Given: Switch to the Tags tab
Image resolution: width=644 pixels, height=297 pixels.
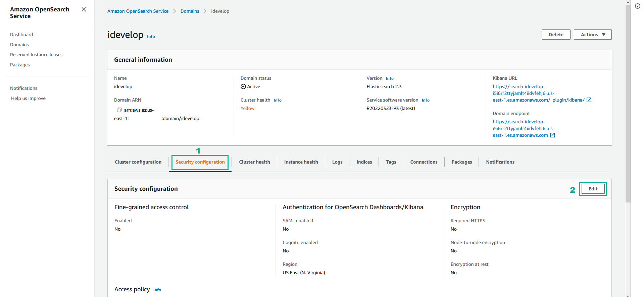Looking at the screenshot, I should pos(391,162).
